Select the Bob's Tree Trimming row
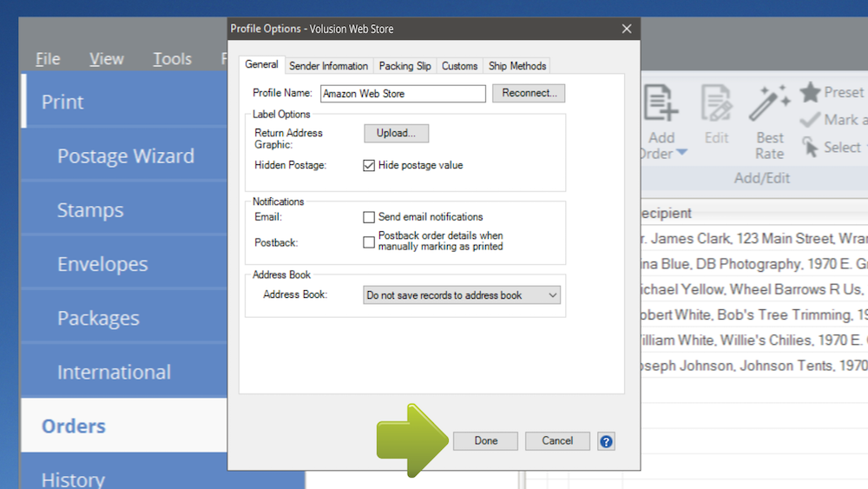This screenshot has height=489, width=868. (754, 315)
